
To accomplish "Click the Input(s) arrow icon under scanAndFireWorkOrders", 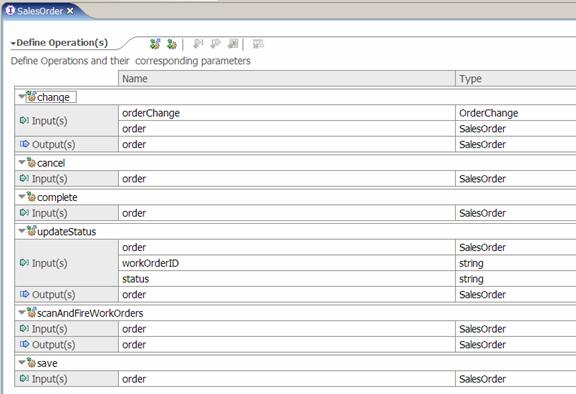I will 24,328.
